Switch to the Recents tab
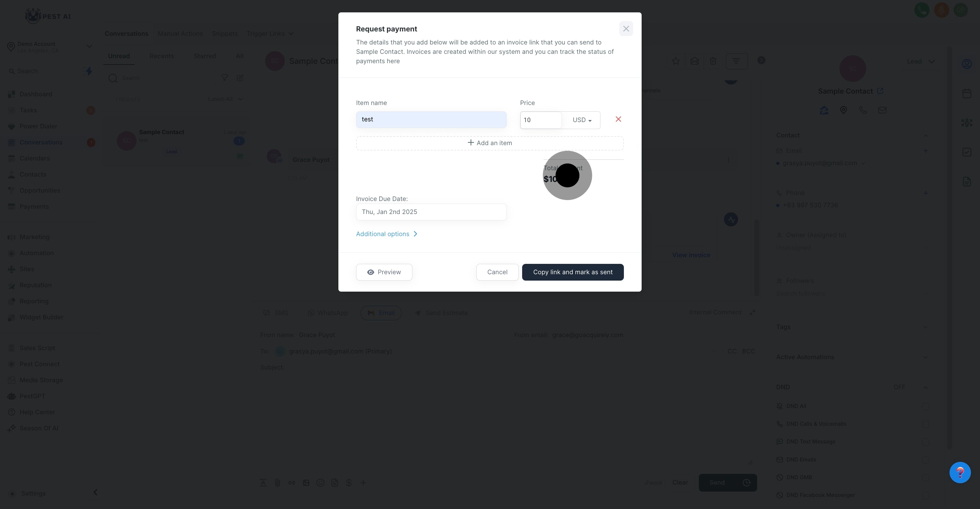Viewport: 980px width, 509px height. click(162, 56)
